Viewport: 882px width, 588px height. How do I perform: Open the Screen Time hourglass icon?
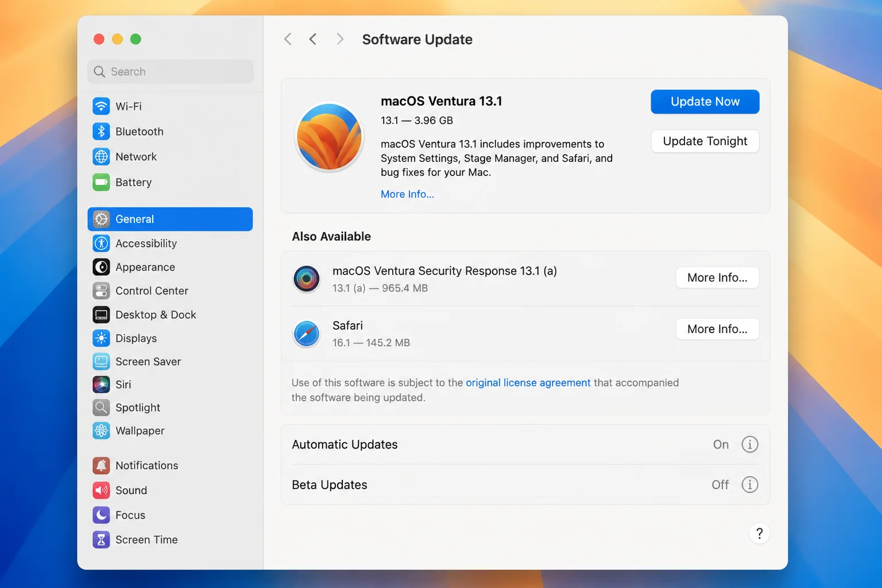102,540
